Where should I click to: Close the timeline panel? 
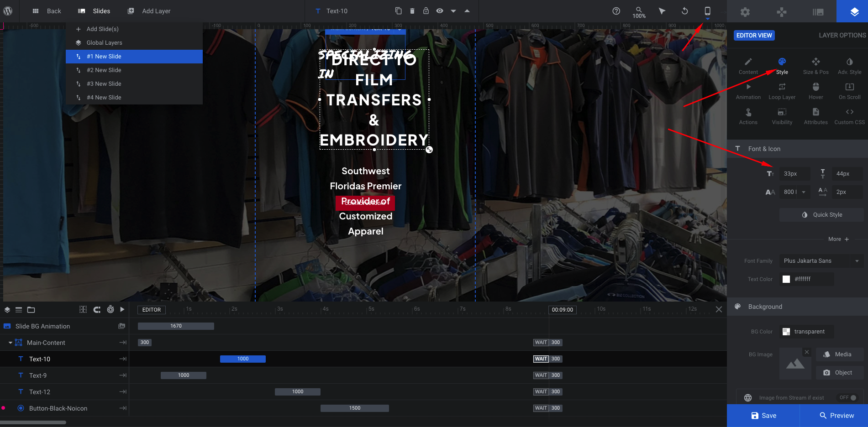coord(719,309)
